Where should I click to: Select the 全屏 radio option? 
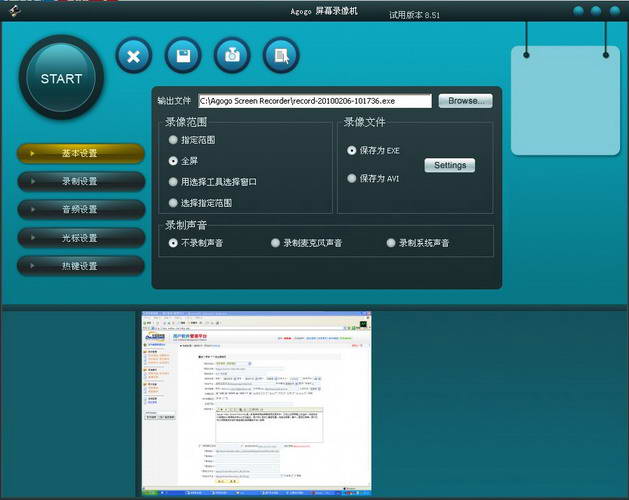coord(183,161)
